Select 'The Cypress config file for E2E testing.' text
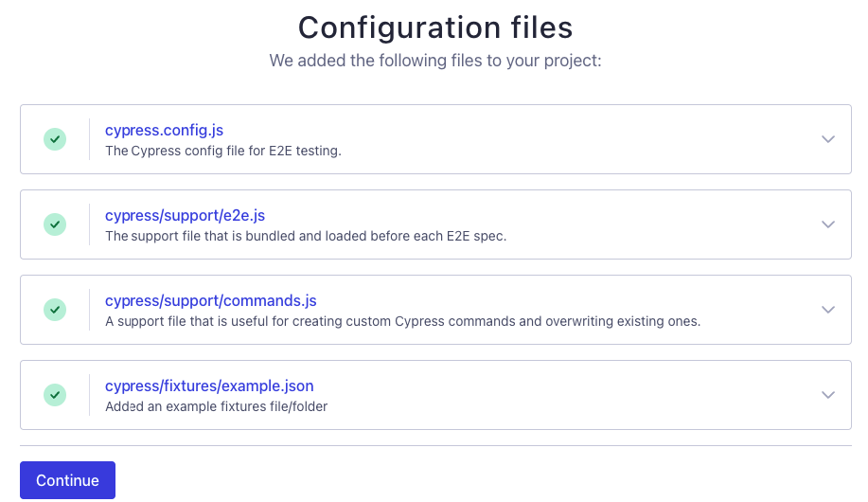868x502 pixels. coord(223,151)
